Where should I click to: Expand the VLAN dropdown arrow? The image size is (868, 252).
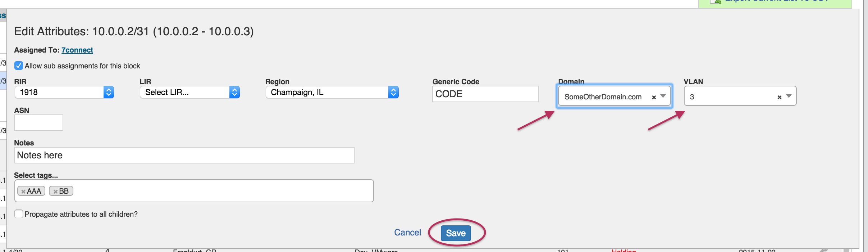[789, 96]
